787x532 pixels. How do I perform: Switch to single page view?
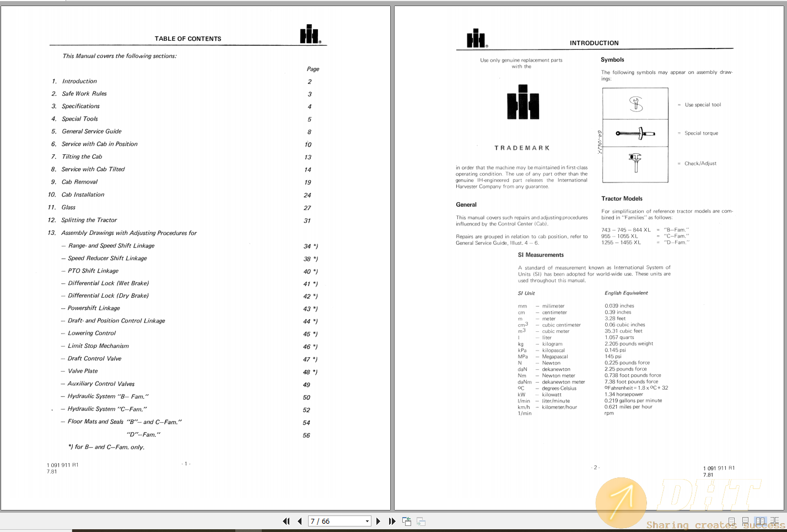pos(731,521)
